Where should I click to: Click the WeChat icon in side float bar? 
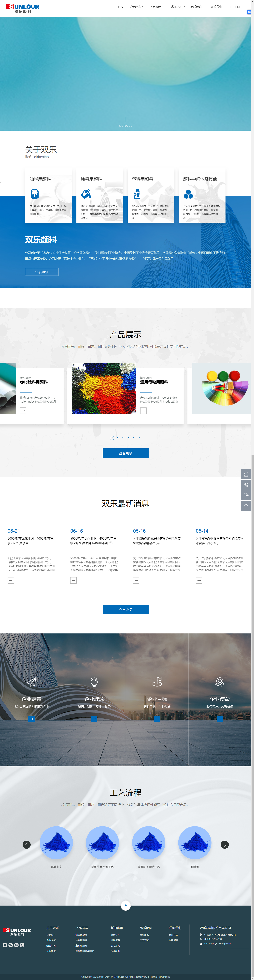click(246, 495)
